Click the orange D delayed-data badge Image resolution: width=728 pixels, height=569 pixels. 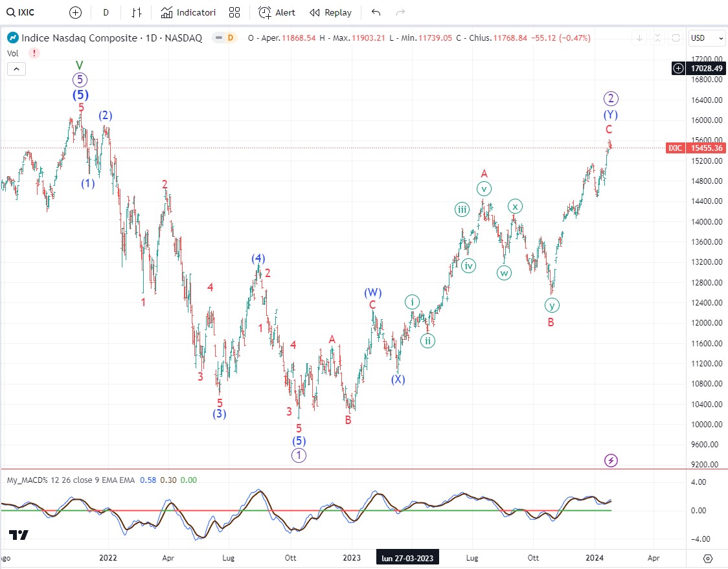(x=231, y=38)
